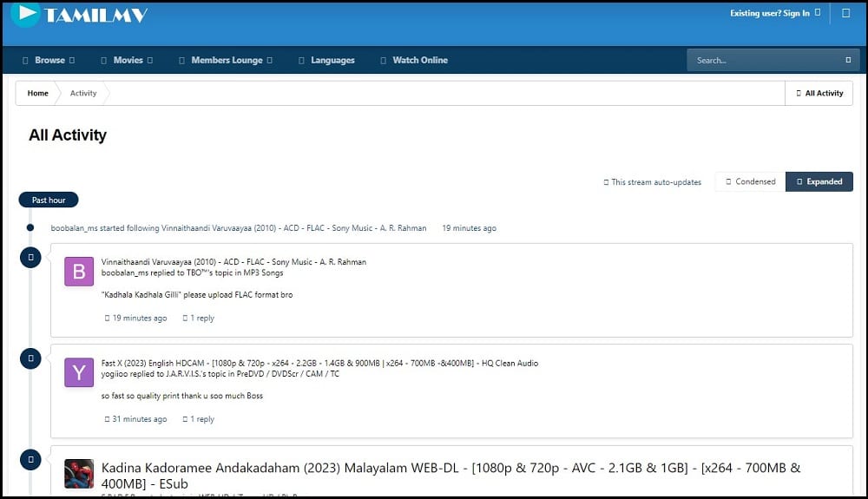Focus the Search input field
Screen dimensions: 868x499
click(766, 60)
